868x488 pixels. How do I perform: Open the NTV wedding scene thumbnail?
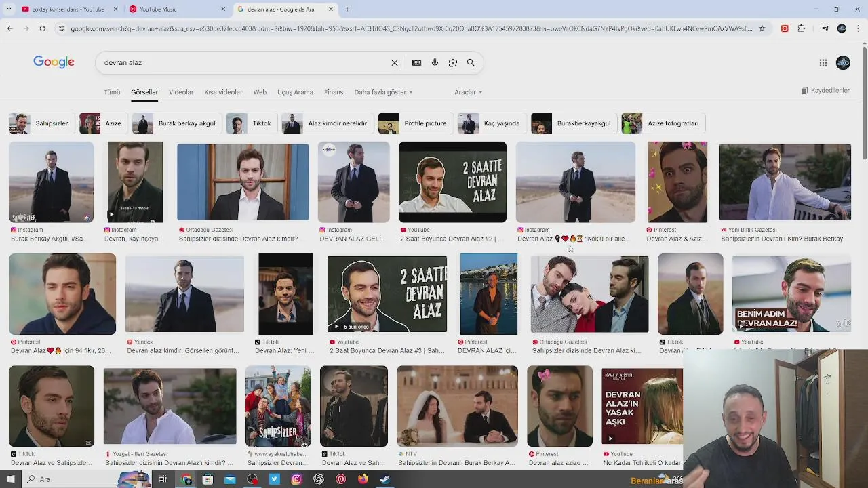[x=457, y=406]
